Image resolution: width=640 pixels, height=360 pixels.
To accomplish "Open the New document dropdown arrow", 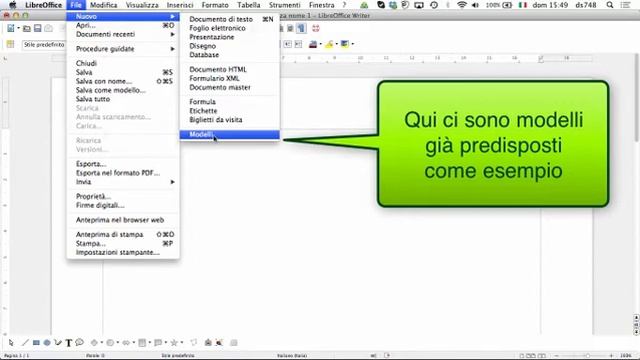I will pos(18,28).
